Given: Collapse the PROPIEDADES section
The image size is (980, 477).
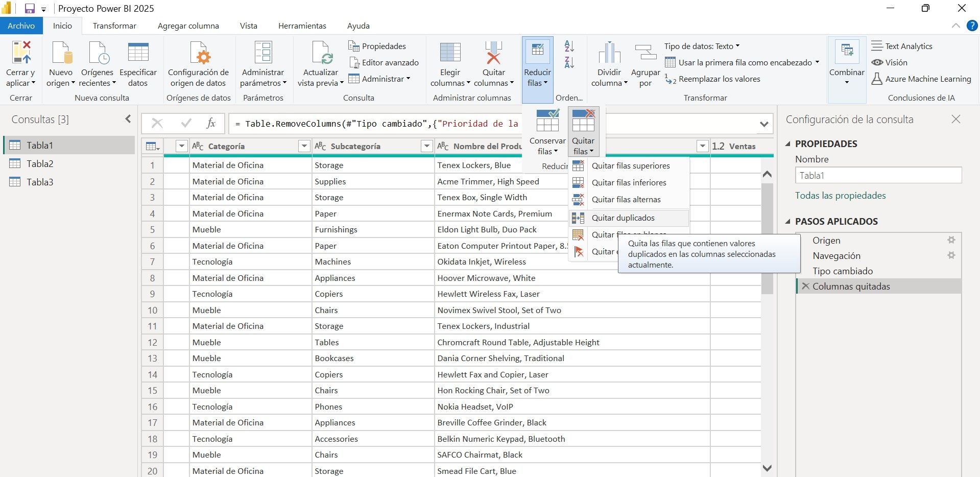Looking at the screenshot, I should pos(788,144).
